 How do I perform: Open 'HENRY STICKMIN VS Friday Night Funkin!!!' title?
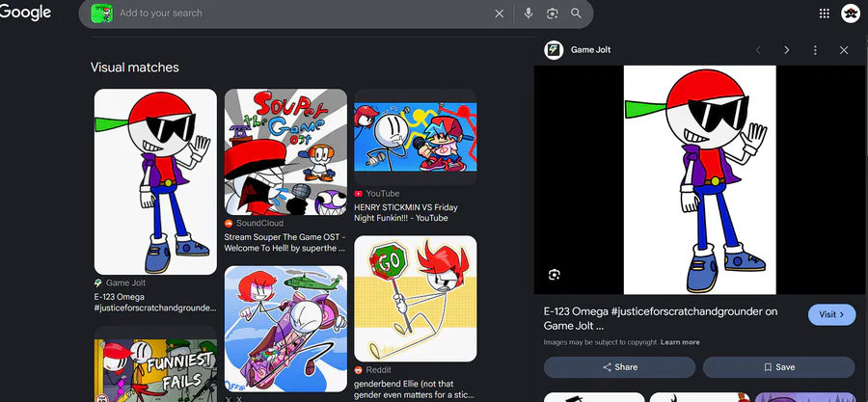406,213
